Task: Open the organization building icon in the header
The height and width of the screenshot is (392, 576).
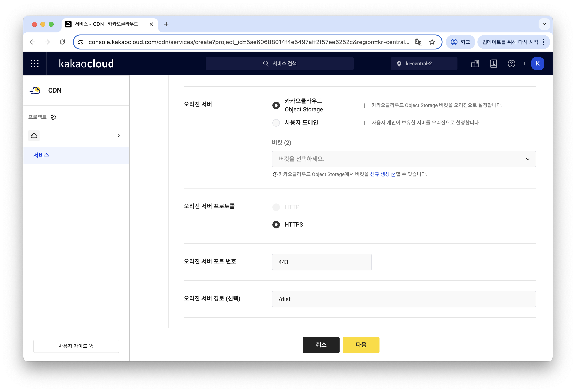Action: coord(475,64)
